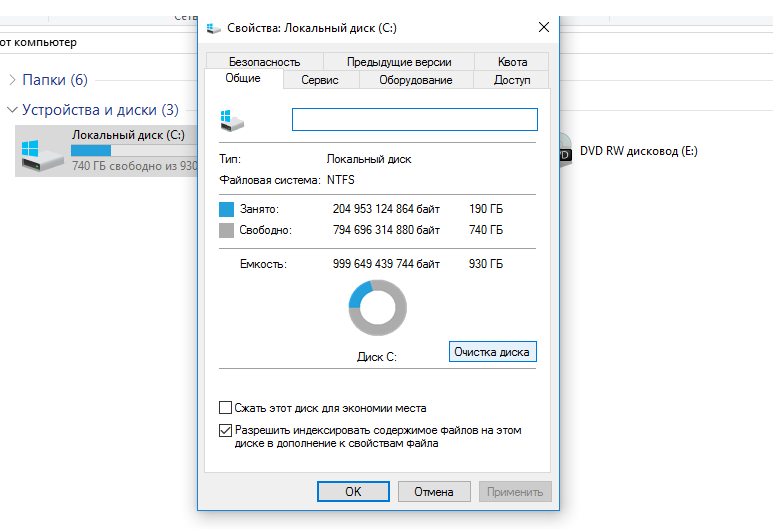Click the 999 649 439 744 байт capacity value

[x=386, y=264]
